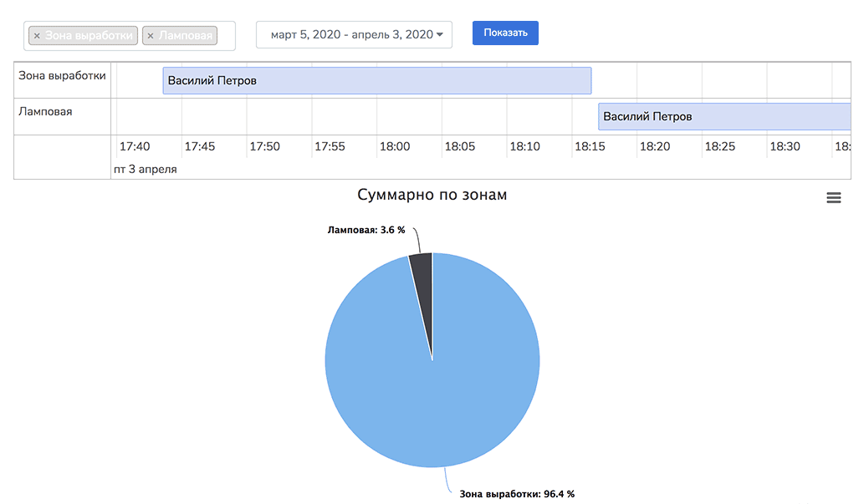
Task: Click the Зона выработки: 96.4 % label
Action: coord(516,494)
